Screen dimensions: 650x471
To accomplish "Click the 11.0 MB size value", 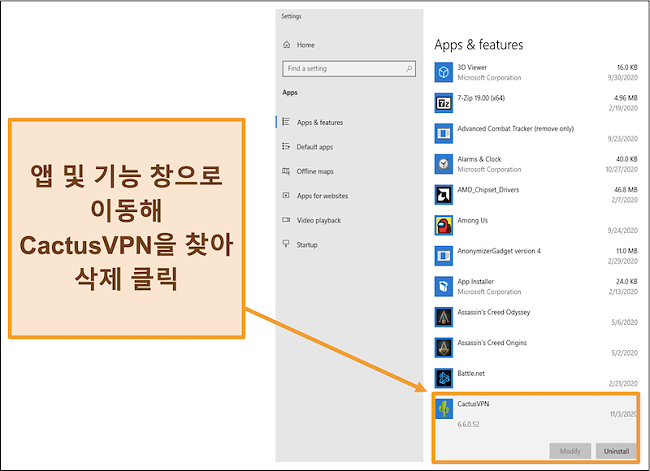I will point(626,251).
